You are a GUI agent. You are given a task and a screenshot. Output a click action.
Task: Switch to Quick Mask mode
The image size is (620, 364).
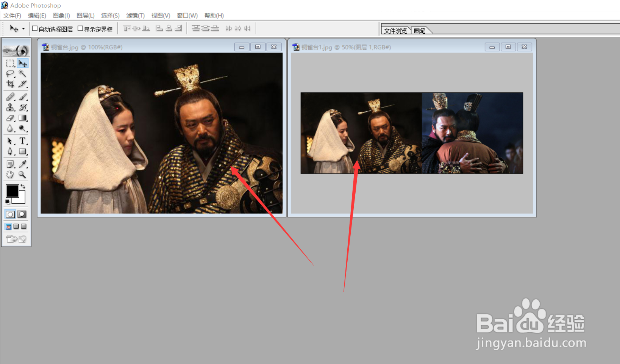click(x=22, y=214)
